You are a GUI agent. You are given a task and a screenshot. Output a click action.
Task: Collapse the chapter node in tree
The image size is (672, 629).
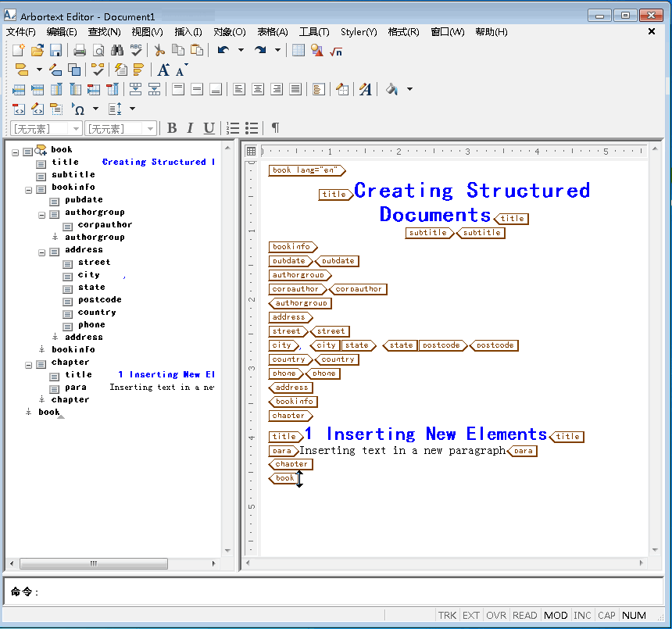pos(29,365)
